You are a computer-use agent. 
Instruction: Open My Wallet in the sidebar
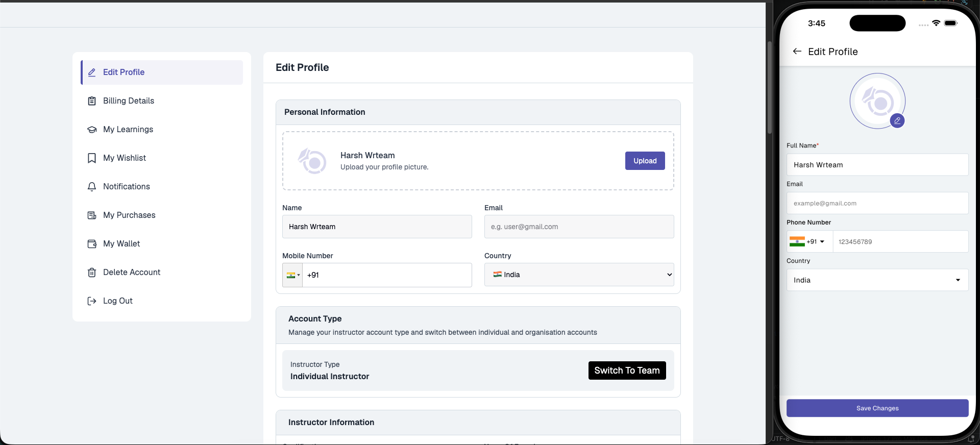pos(162,244)
